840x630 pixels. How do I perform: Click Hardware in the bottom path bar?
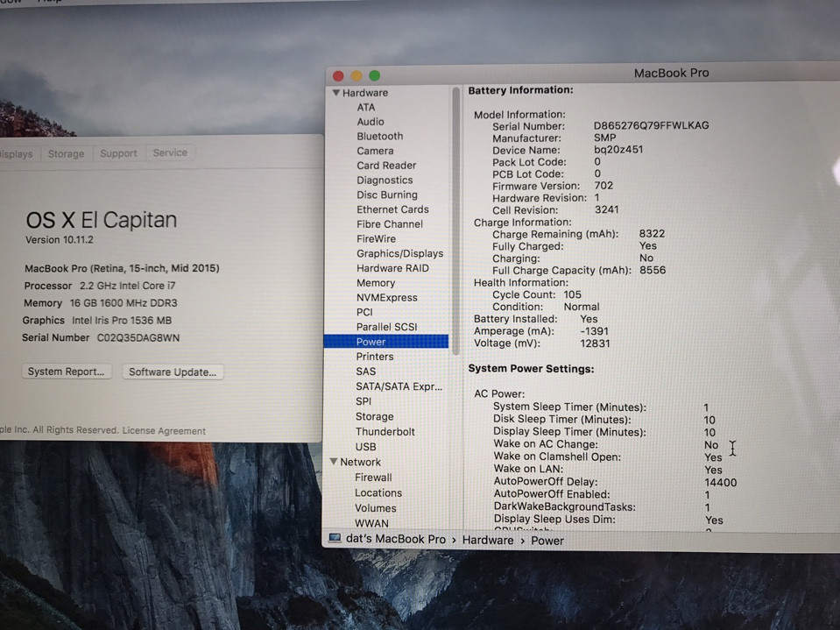488,540
